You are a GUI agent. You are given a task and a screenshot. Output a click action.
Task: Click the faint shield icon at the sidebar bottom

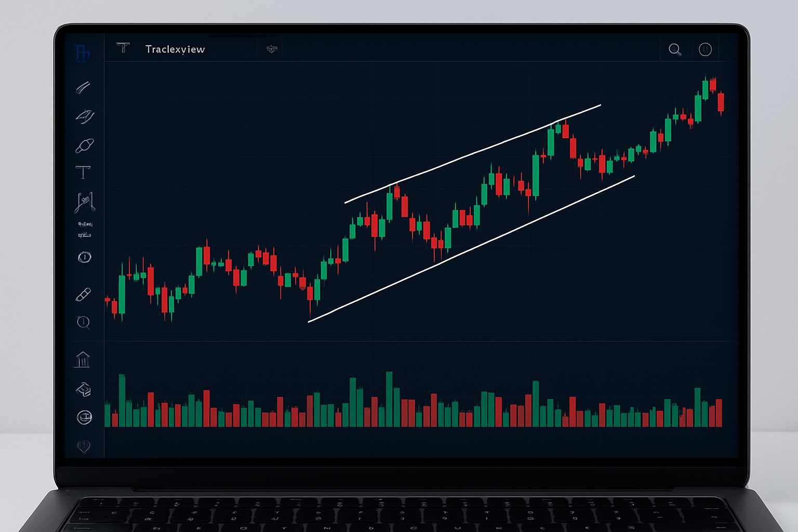[84, 446]
